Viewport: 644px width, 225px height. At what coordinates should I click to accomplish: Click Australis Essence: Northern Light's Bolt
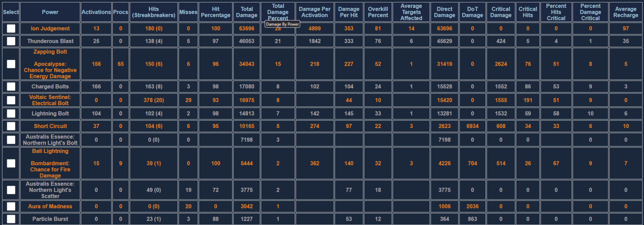click(50, 140)
